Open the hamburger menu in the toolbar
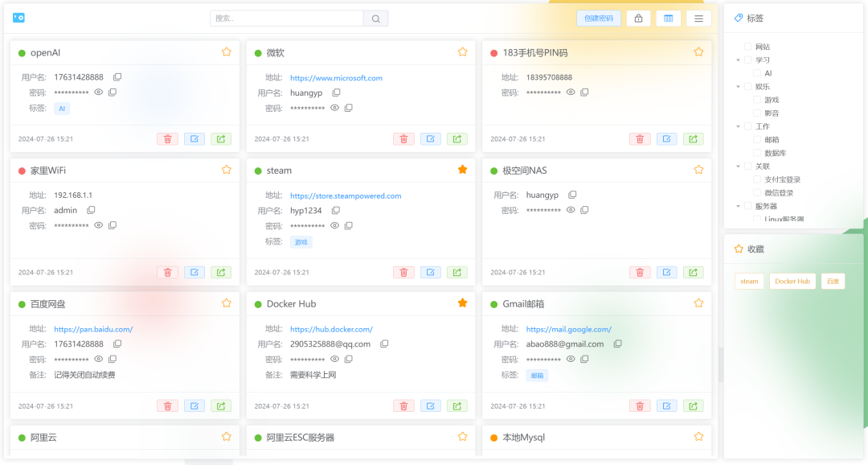This screenshot has height=465, width=868. (x=698, y=18)
